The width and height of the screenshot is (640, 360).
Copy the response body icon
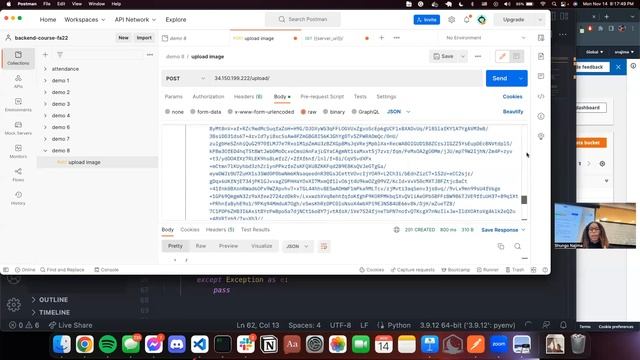(x=501, y=246)
